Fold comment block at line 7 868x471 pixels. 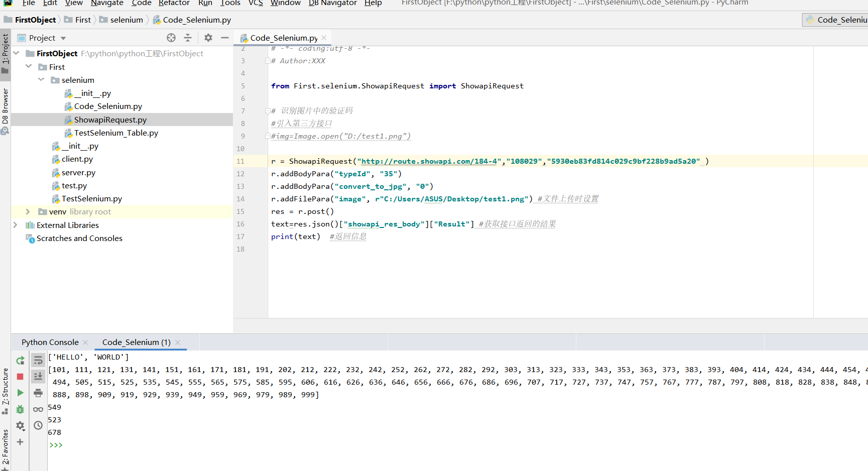268,111
